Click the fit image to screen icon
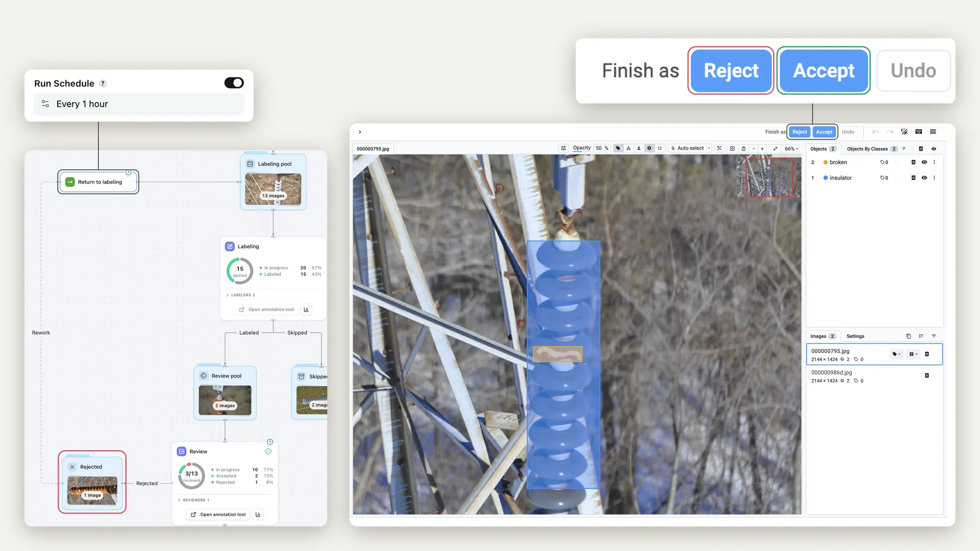The height and width of the screenshot is (551, 980). tap(732, 149)
